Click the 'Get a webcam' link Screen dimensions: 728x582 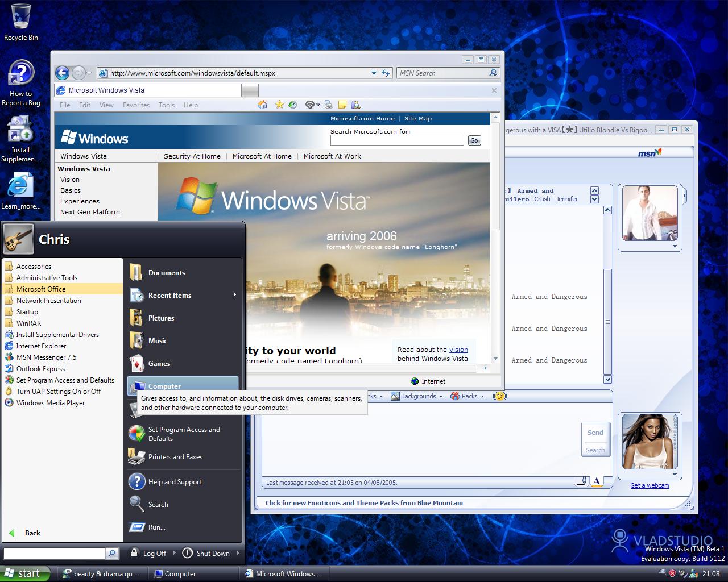tap(650, 485)
